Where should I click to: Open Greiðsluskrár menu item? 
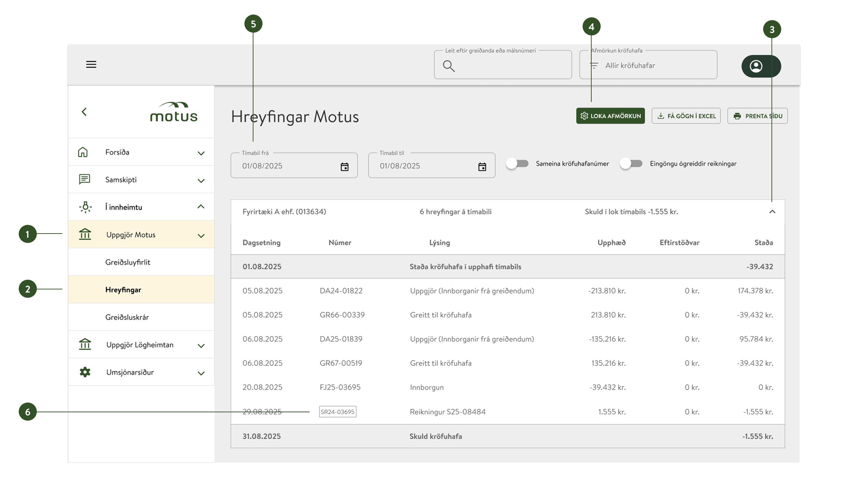[127, 317]
